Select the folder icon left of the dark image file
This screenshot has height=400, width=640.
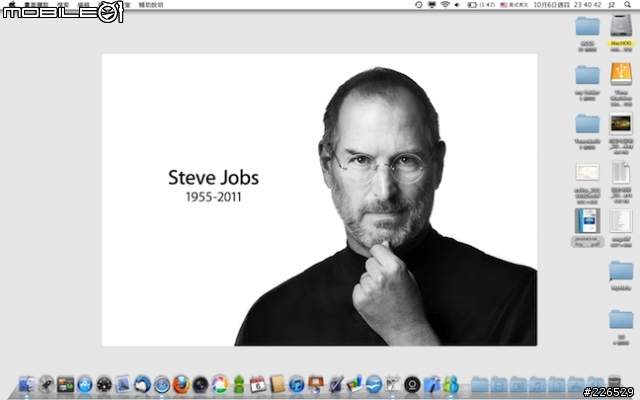(x=587, y=124)
